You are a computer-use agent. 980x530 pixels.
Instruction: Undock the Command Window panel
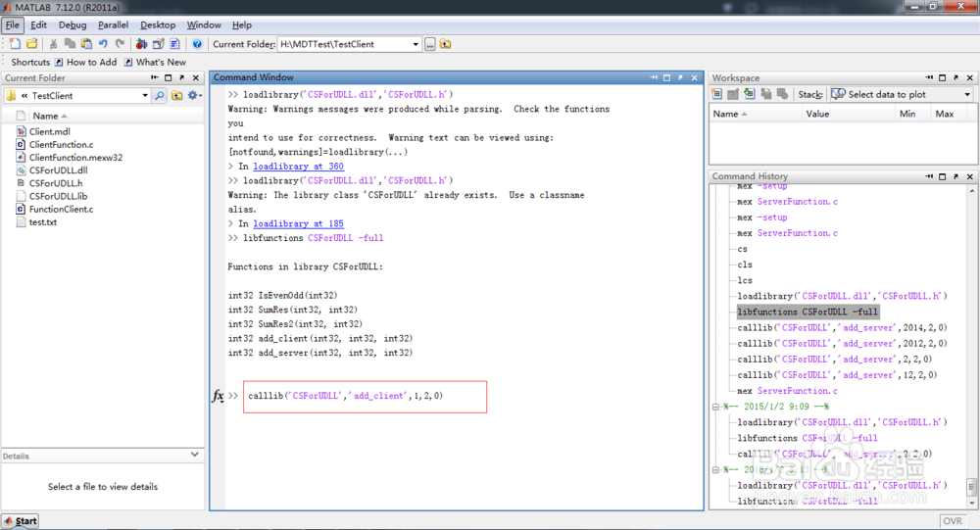click(681, 77)
